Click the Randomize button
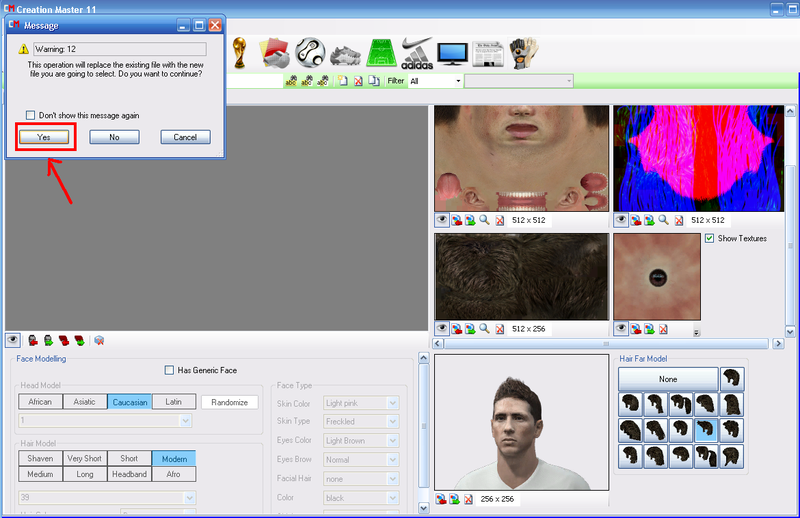 click(229, 402)
